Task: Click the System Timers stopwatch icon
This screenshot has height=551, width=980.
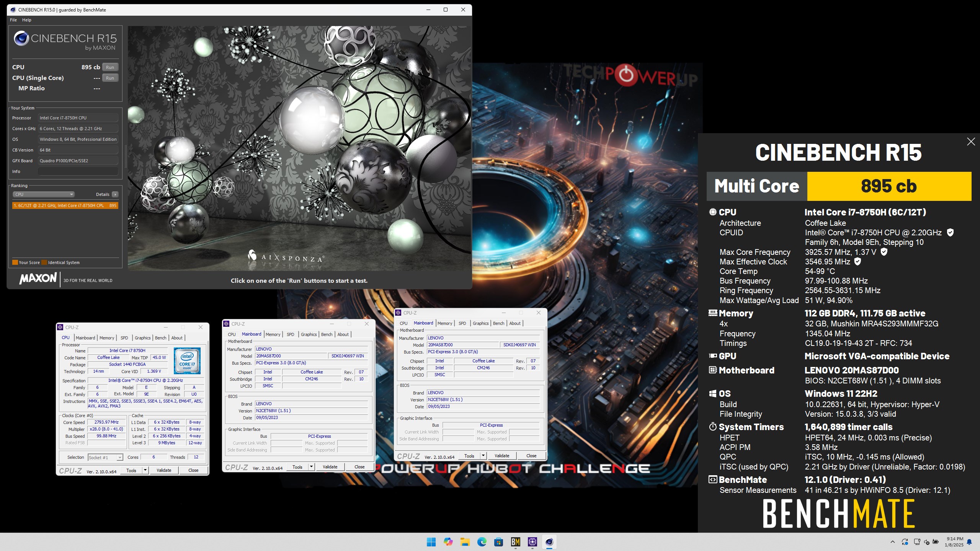Action: (712, 427)
